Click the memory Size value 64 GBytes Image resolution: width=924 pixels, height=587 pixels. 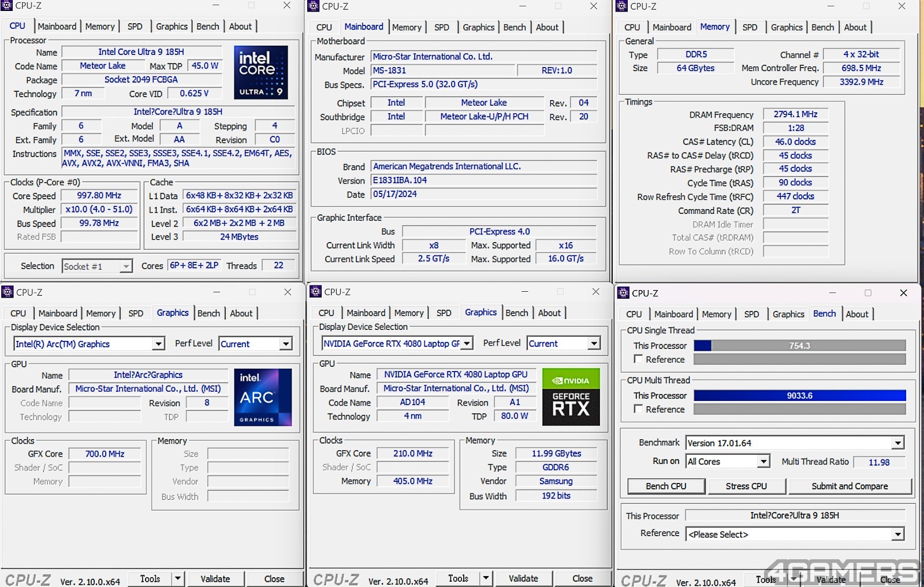click(x=696, y=68)
